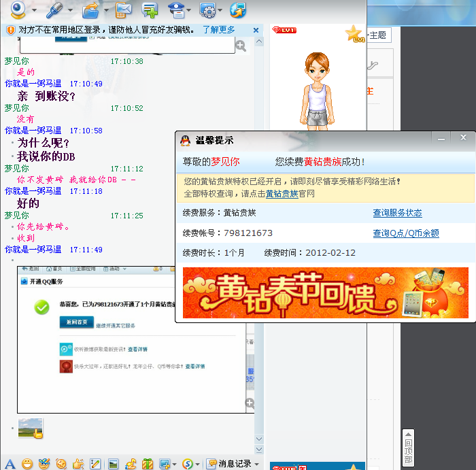Click the gift box icon
This screenshot has height=470, width=476.
tap(148, 464)
